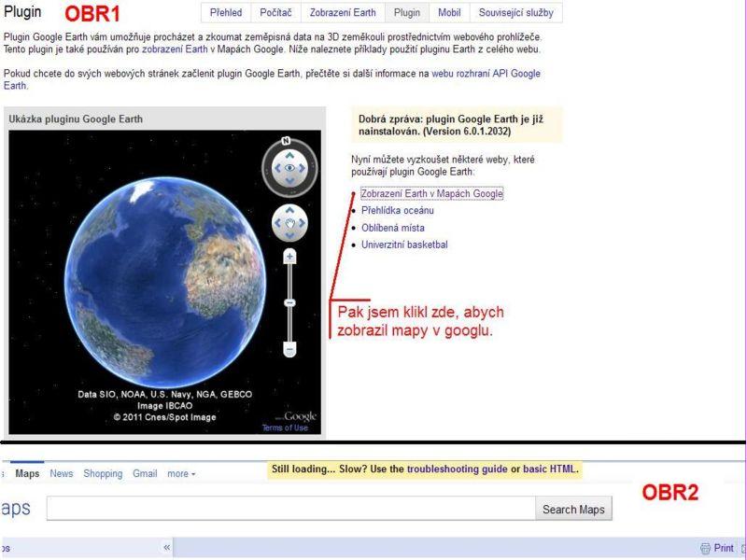This screenshot has height=560, width=747.
Task: Click the hand icon in the move joystick
Action: pos(289,223)
